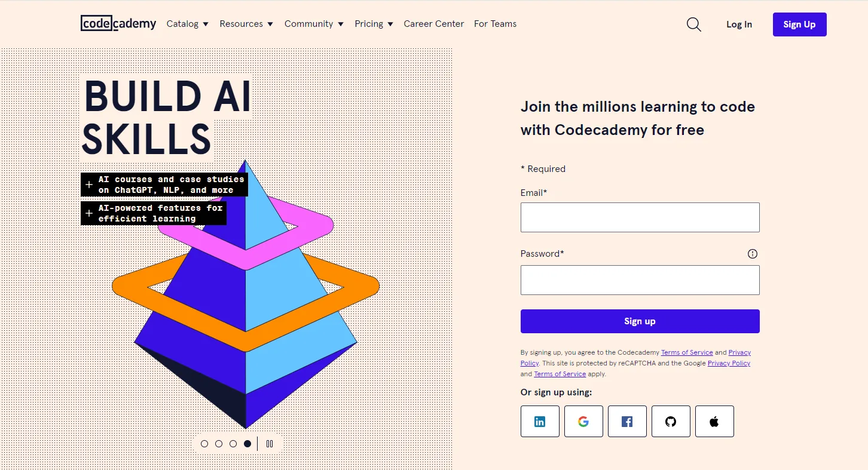The height and width of the screenshot is (470, 868).
Task: Expand the Resources dropdown
Action: click(246, 24)
